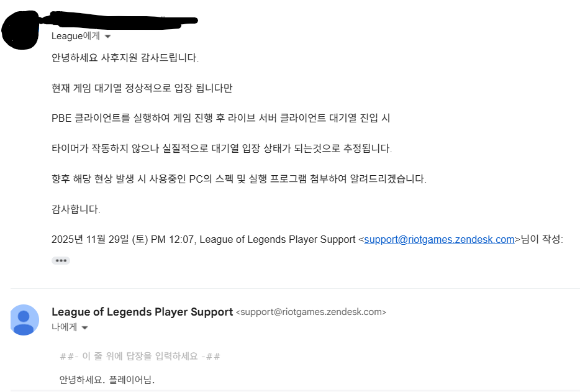Viewport: 580px width, 392px height.
Task: Click the blacked-out sender profile avatar
Action: [20, 30]
